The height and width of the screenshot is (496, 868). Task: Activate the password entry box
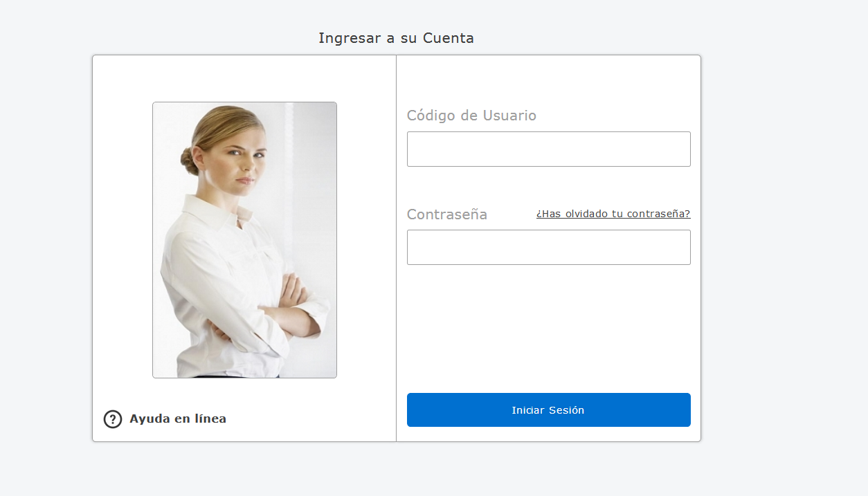click(x=548, y=247)
